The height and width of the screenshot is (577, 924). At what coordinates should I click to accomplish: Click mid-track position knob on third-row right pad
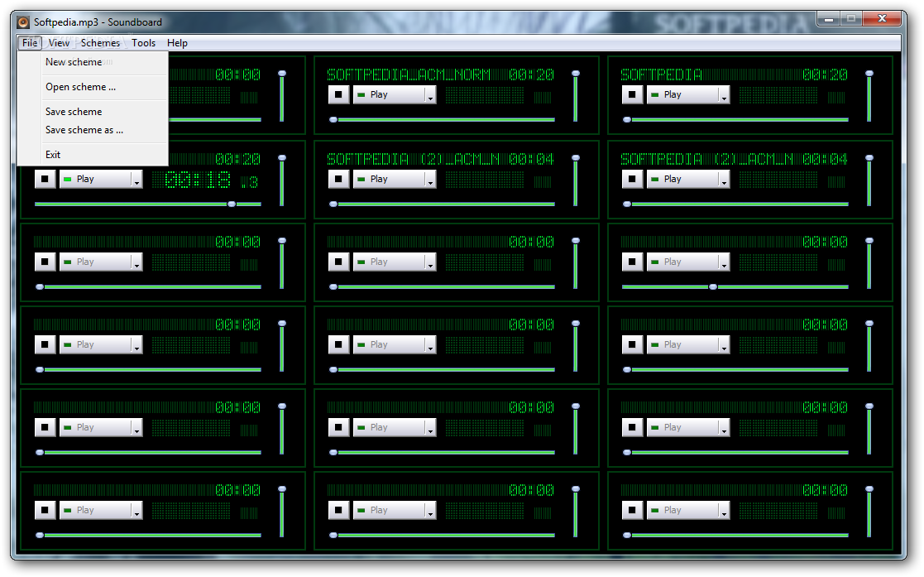[x=713, y=286]
